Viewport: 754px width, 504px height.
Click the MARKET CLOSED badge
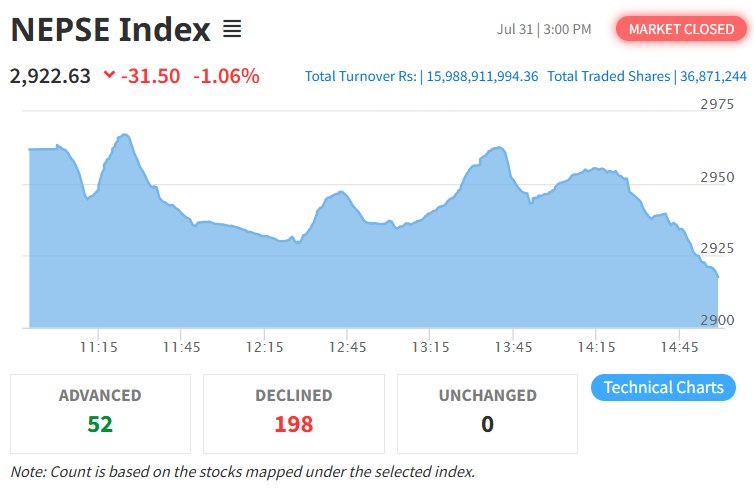point(681,29)
